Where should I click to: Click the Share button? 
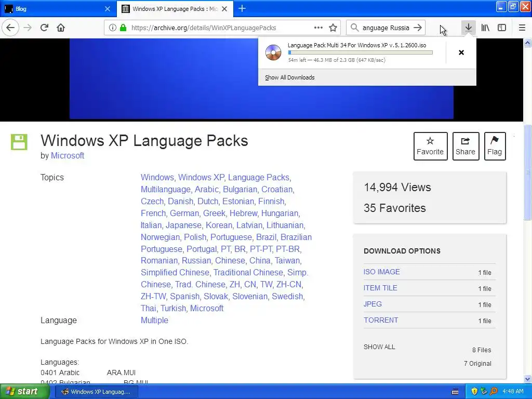(465, 146)
